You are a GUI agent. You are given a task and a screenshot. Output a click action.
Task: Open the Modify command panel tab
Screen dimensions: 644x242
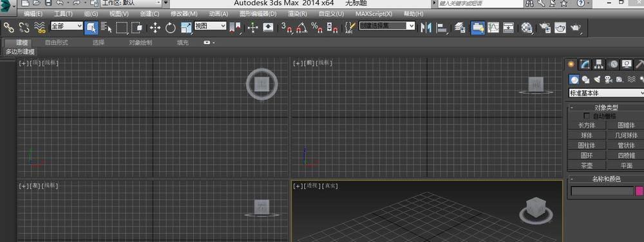coord(585,64)
